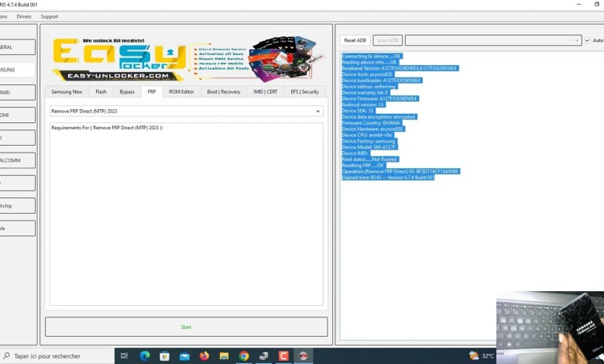Image resolution: width=604 pixels, height=364 pixels.
Task: Click the 'Requirements For' heading text
Action: pos(107,128)
